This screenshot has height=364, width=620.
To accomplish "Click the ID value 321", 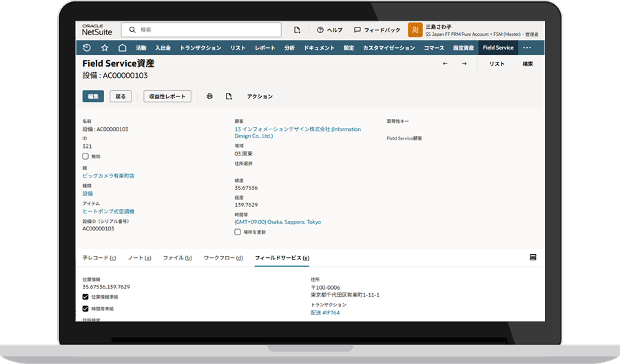I will (87, 146).
